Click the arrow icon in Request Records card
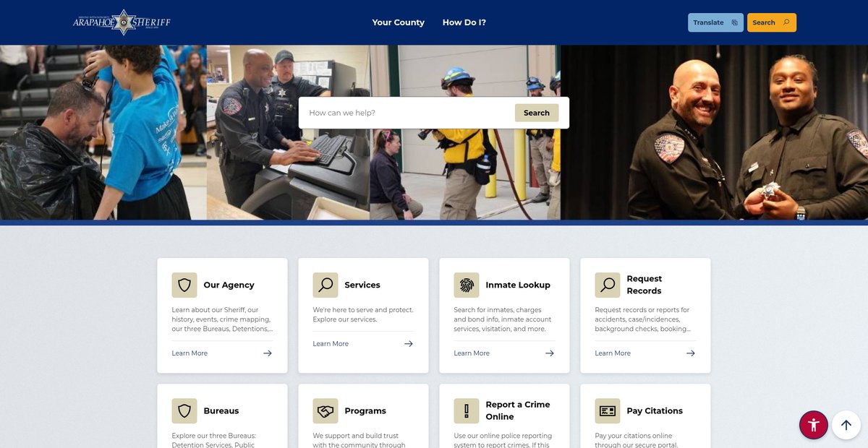This screenshot has width=868, height=448. tap(691, 353)
